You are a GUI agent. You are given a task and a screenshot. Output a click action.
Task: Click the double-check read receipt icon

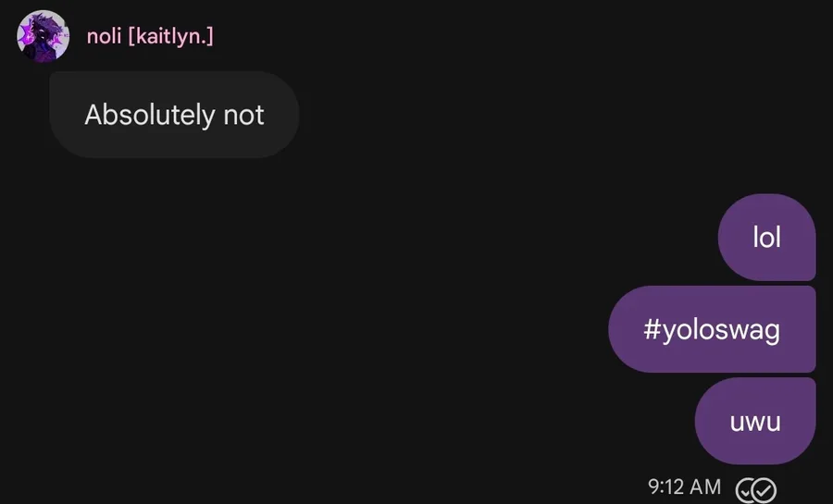[x=756, y=489]
